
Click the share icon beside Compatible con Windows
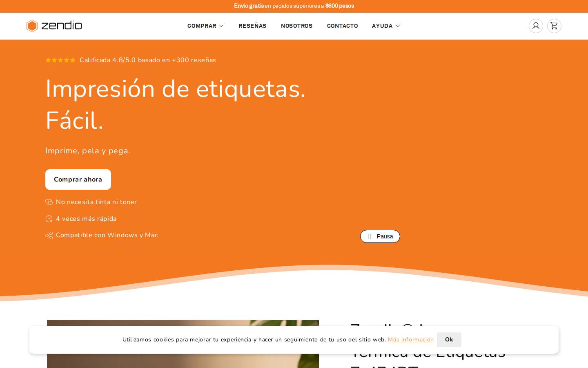pos(49,236)
